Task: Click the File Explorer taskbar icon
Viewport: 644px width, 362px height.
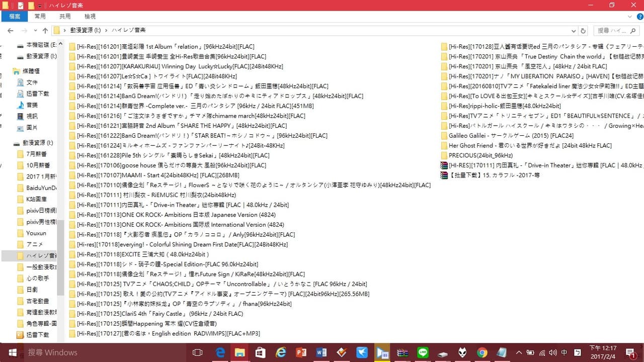Action: click(x=240, y=352)
